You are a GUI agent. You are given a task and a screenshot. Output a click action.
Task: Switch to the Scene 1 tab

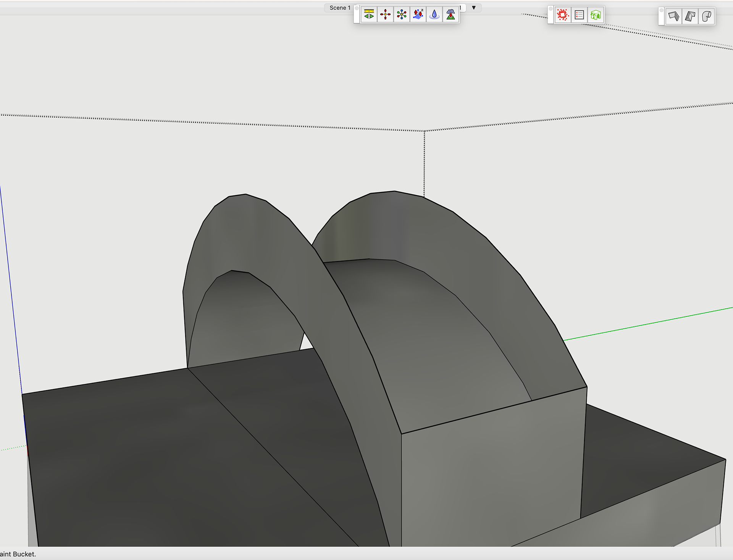click(x=339, y=8)
